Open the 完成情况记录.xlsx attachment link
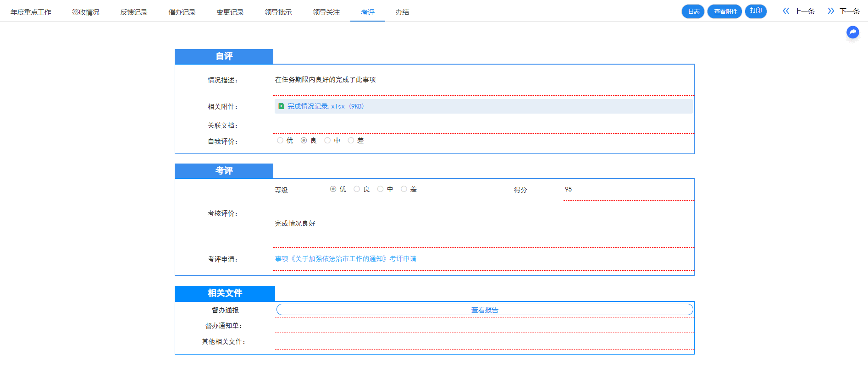 (326, 106)
